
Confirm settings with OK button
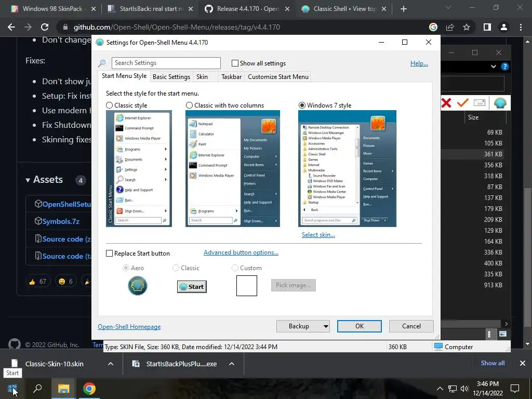click(x=360, y=326)
